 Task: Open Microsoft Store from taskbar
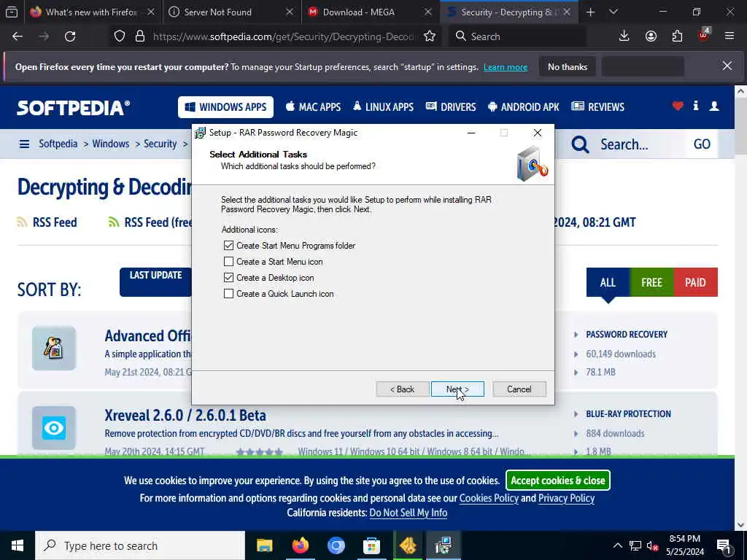click(x=371, y=545)
